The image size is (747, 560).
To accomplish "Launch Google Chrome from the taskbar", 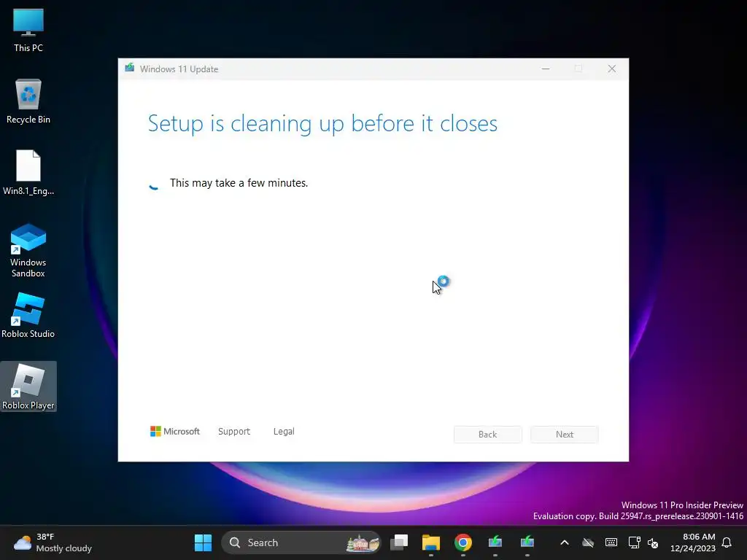I will coord(462,542).
